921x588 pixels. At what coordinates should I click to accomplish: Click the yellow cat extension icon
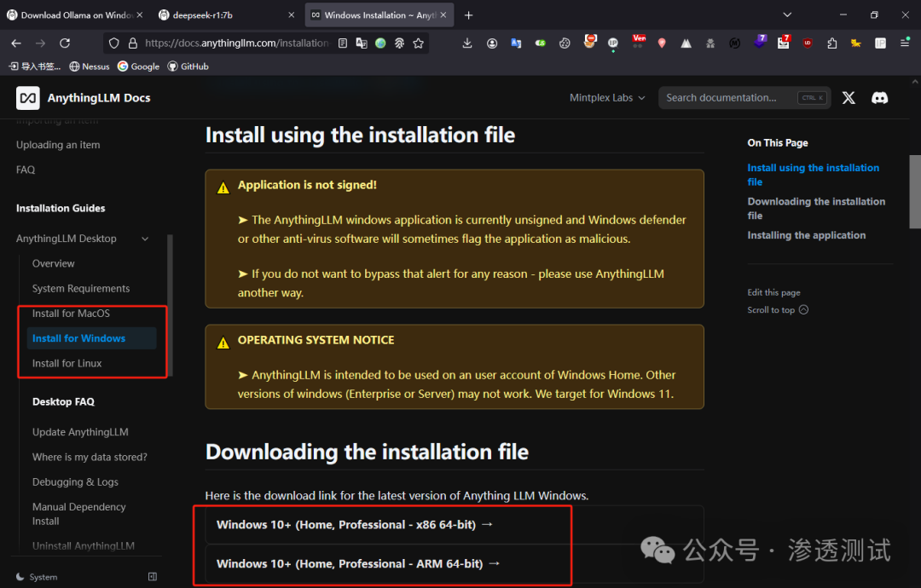(856, 43)
